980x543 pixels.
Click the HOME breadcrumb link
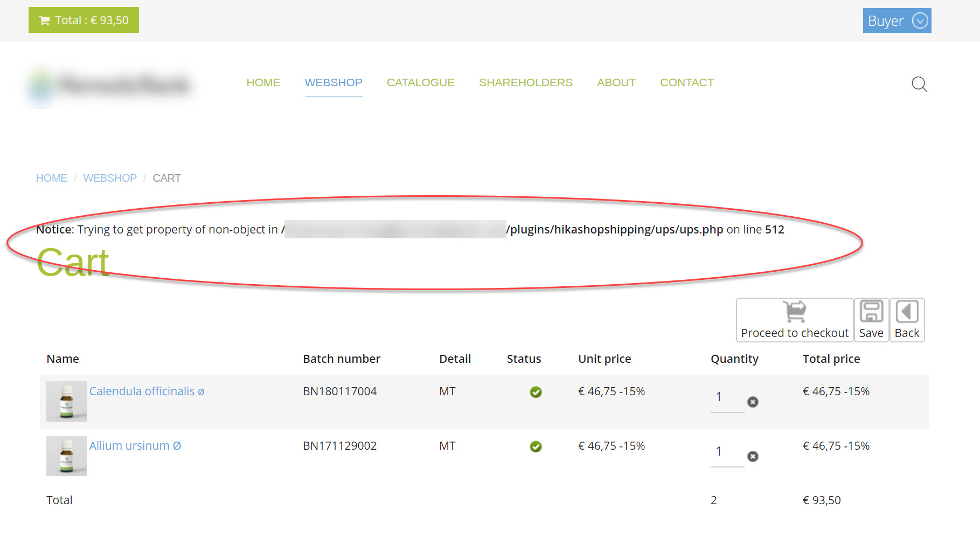tap(52, 178)
